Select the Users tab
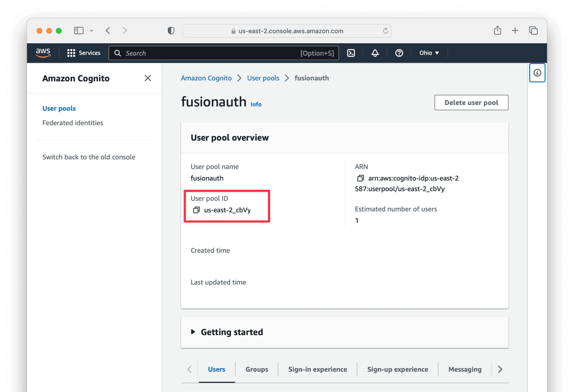The image size is (574, 392). click(x=217, y=369)
